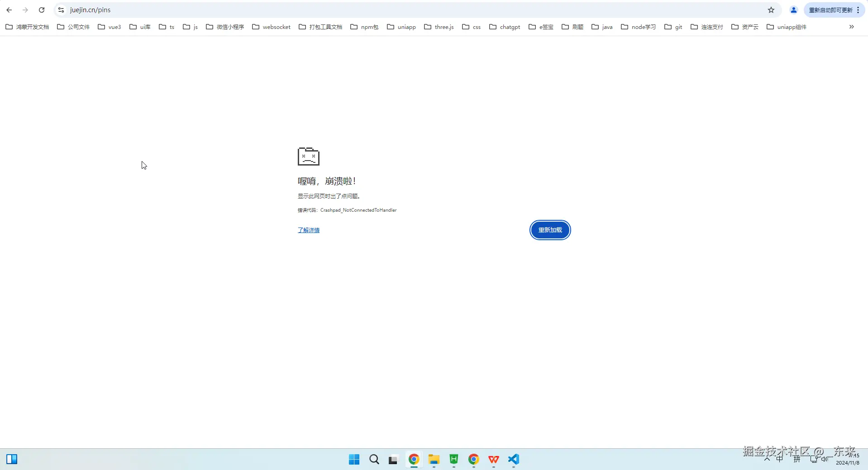This screenshot has width=868, height=470.
Task: Open Visual Studio Code from the taskbar
Action: click(513, 460)
